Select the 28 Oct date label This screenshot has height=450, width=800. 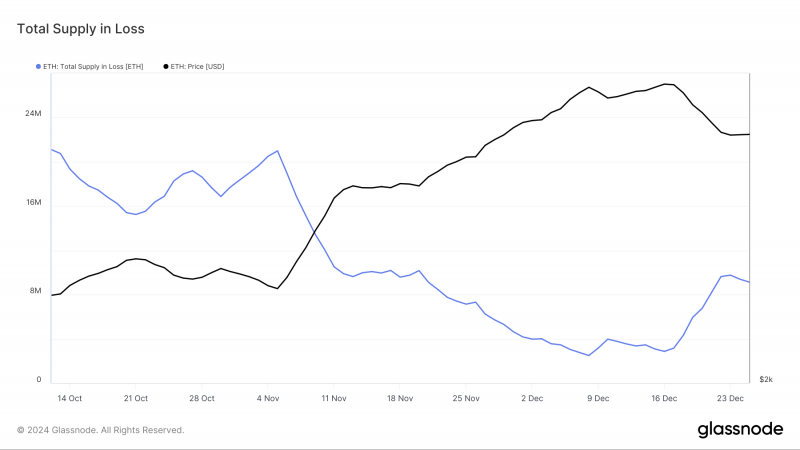tap(202, 398)
